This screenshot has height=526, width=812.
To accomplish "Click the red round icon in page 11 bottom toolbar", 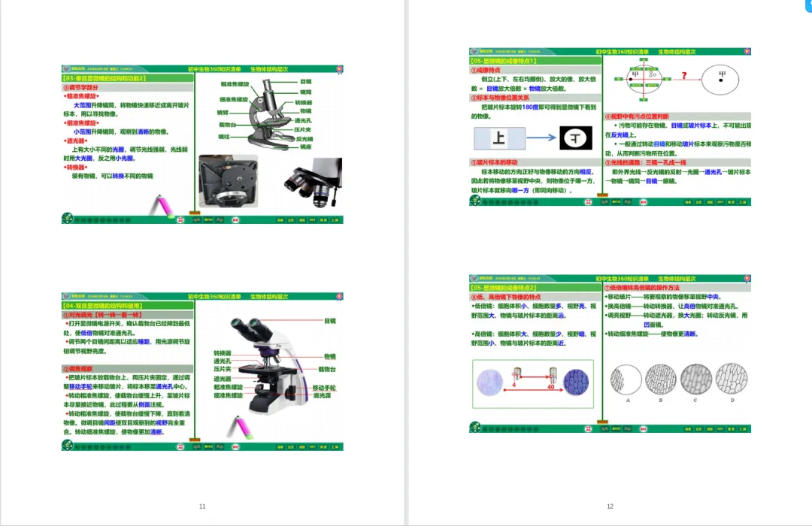I will pos(235,219).
